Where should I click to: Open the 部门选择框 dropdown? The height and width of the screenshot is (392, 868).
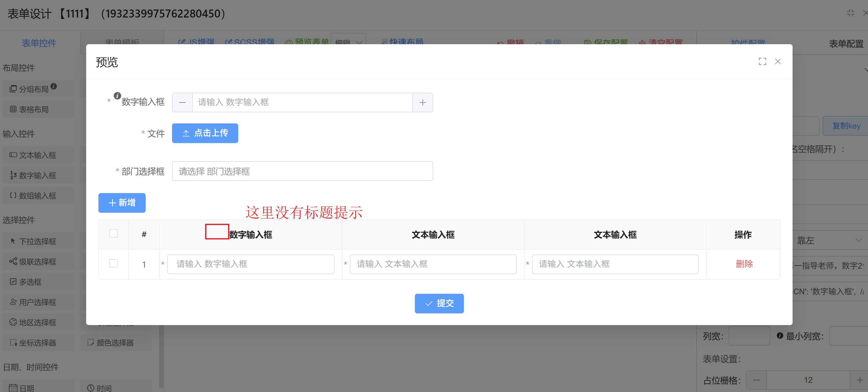point(302,171)
